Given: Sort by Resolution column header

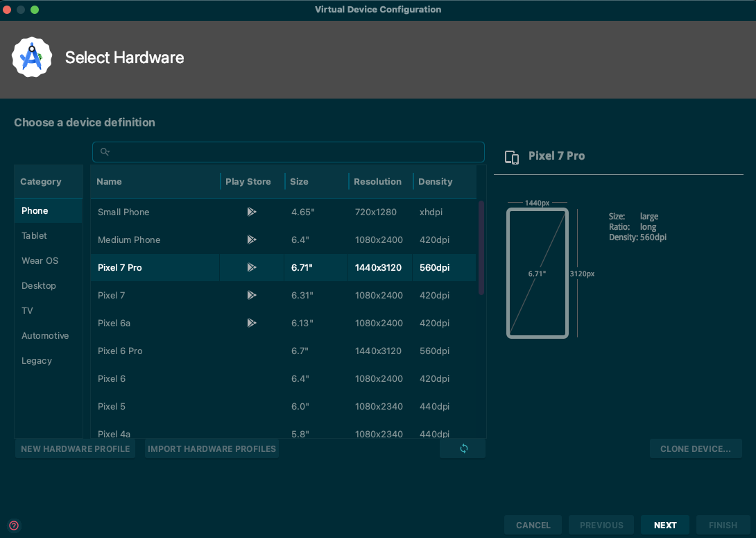Looking at the screenshot, I should pos(381,182).
